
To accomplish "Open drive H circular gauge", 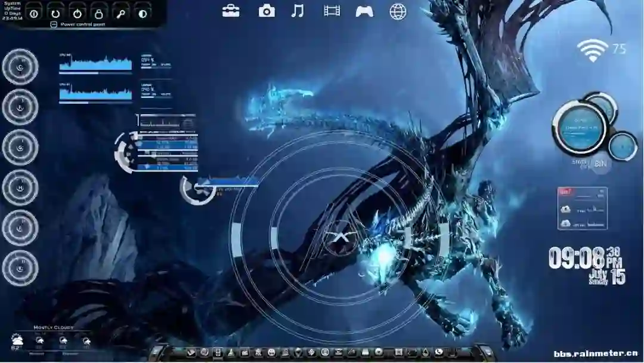I will click(20, 187).
